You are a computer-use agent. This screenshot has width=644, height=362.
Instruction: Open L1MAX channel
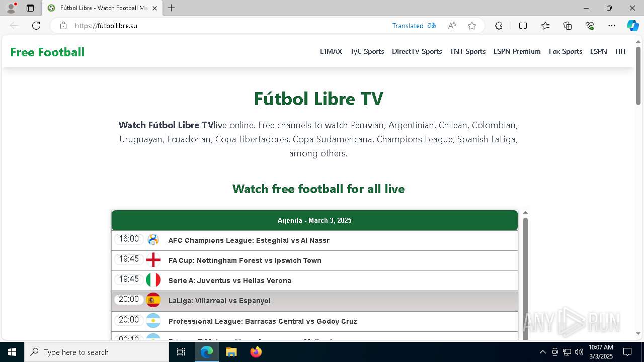pos(331,51)
